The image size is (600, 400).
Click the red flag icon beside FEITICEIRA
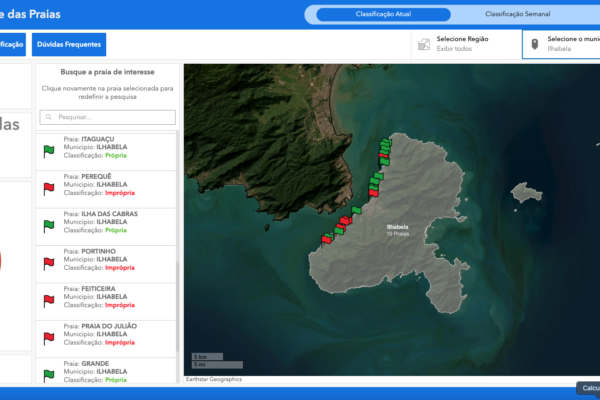tap(48, 300)
